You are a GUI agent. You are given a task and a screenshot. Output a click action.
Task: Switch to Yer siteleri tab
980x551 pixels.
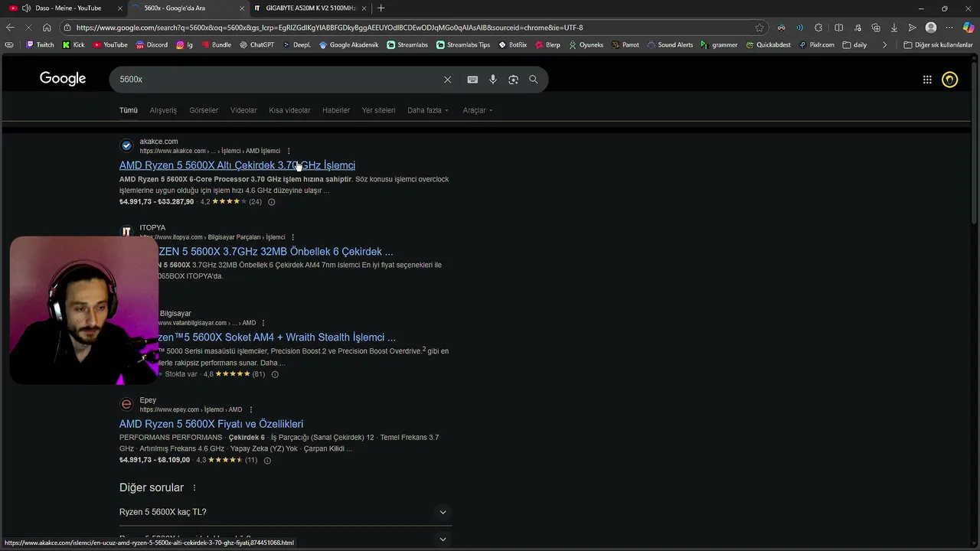click(x=378, y=110)
